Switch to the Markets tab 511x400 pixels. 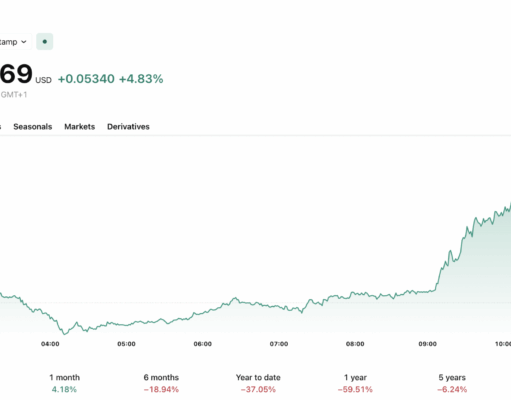[x=80, y=127]
